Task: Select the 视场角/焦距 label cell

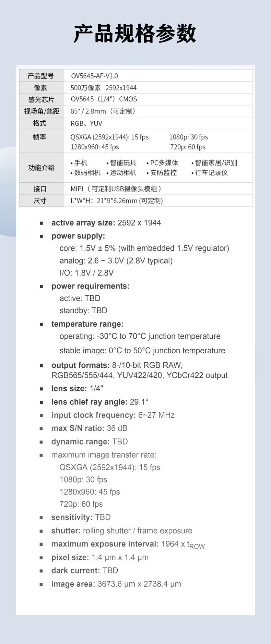Action: pos(42,111)
